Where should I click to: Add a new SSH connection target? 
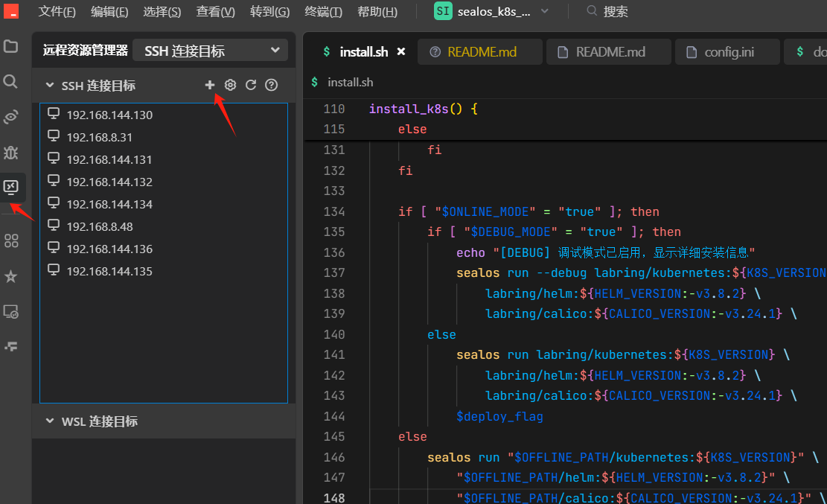[210, 85]
